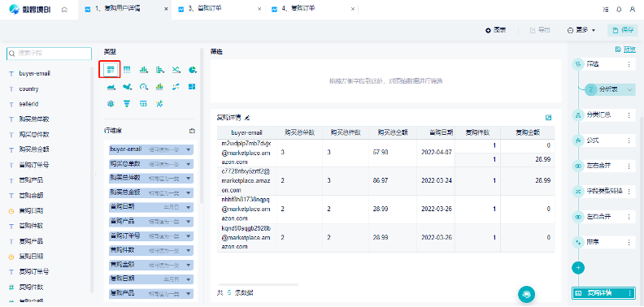Select the scatter chart type icon
Screen dimensions: 644x307
click(176, 87)
